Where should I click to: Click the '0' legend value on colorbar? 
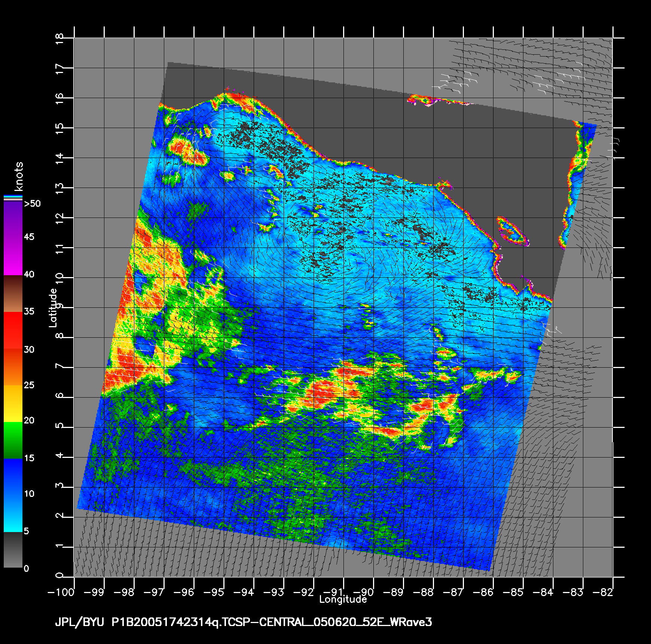tap(27, 568)
